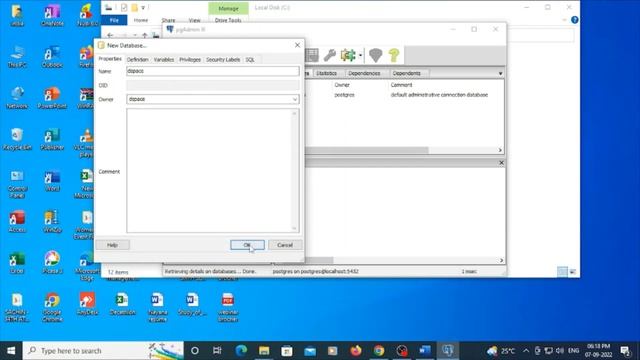The image size is (640, 360).
Task: Open AnyDesk desktop shortcut
Action: (87, 304)
